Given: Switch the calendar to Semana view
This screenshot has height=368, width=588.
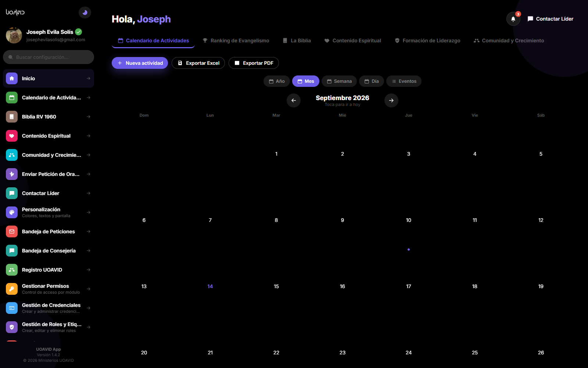Looking at the screenshot, I should point(339,81).
